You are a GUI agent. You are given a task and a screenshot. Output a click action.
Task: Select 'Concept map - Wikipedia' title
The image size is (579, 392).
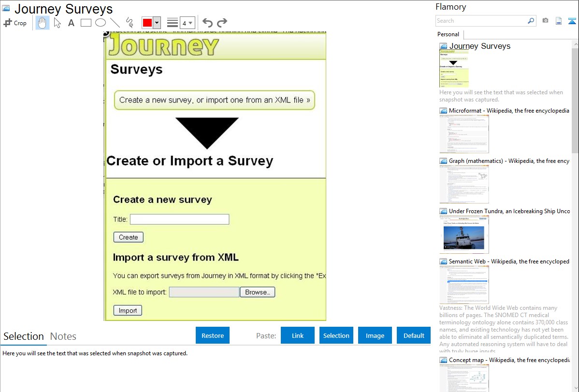pos(509,360)
